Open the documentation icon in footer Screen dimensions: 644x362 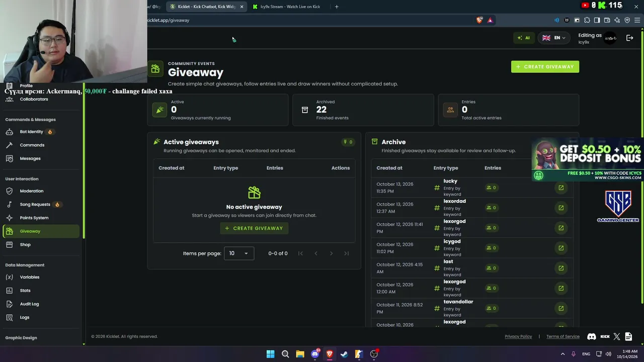(628, 336)
